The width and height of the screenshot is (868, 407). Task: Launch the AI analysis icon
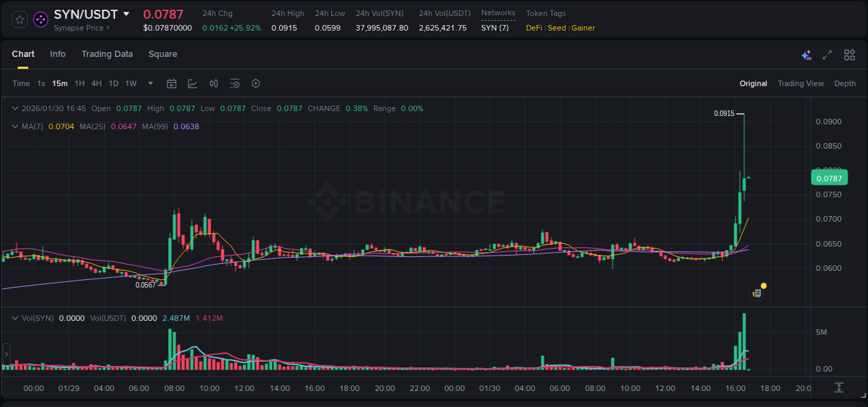[x=806, y=54]
